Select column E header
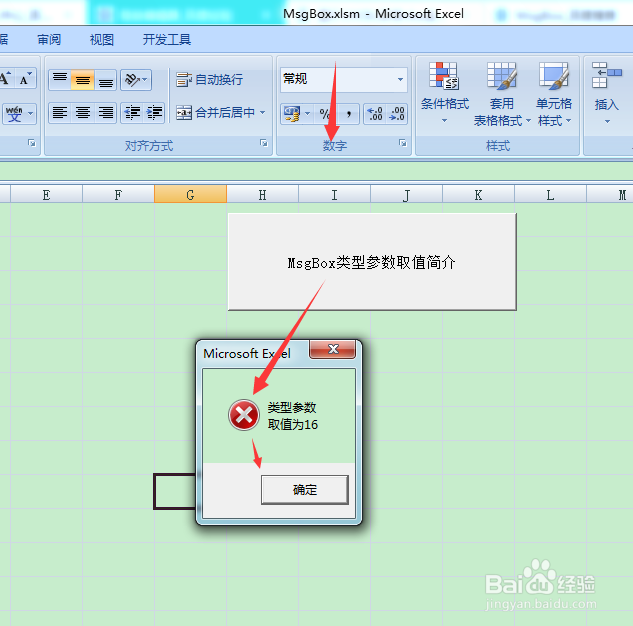Screen dimensions: 633x626 click(x=46, y=195)
